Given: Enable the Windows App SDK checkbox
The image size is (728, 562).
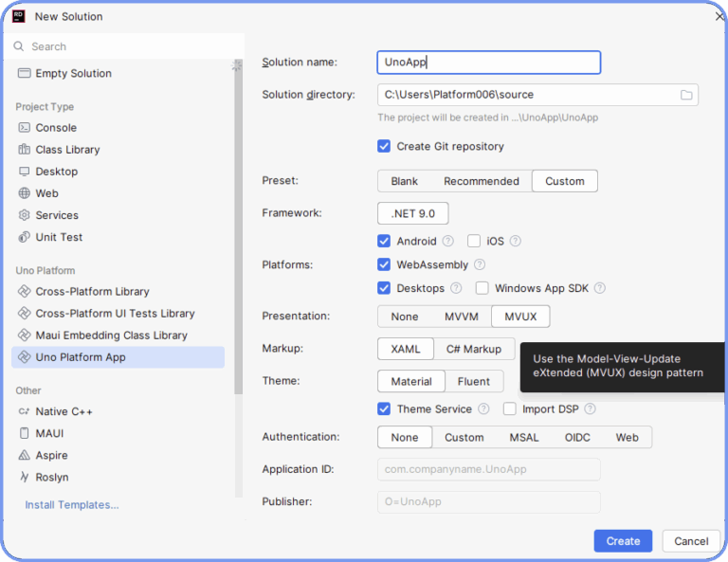Looking at the screenshot, I should pos(482,288).
